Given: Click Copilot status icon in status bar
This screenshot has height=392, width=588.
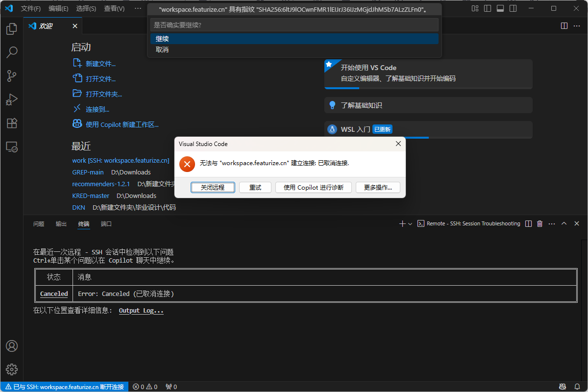Looking at the screenshot, I should tap(563, 387).
